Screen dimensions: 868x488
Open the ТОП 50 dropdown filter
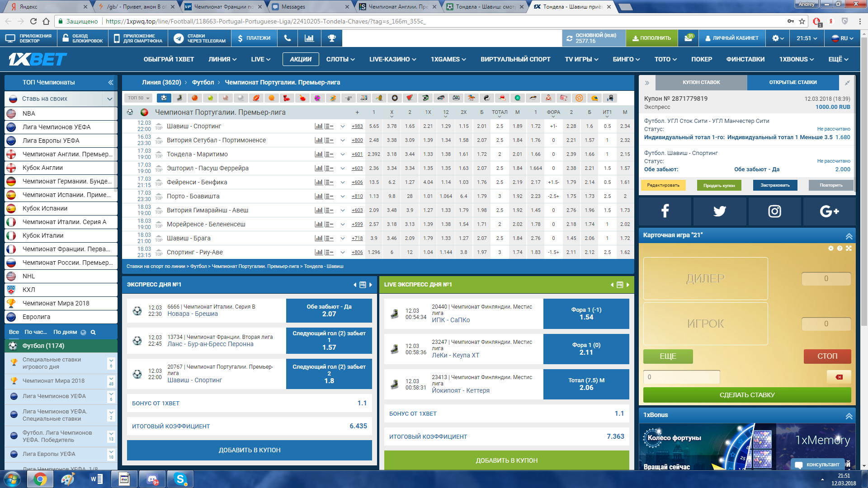[x=138, y=98]
